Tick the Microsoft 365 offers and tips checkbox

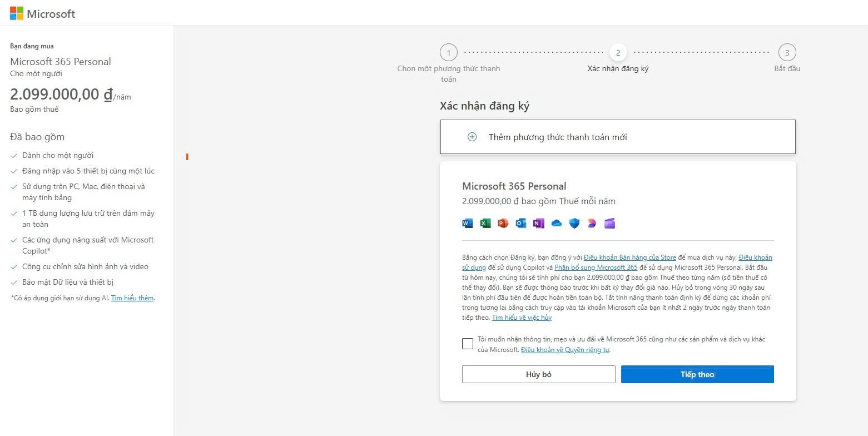click(x=468, y=344)
